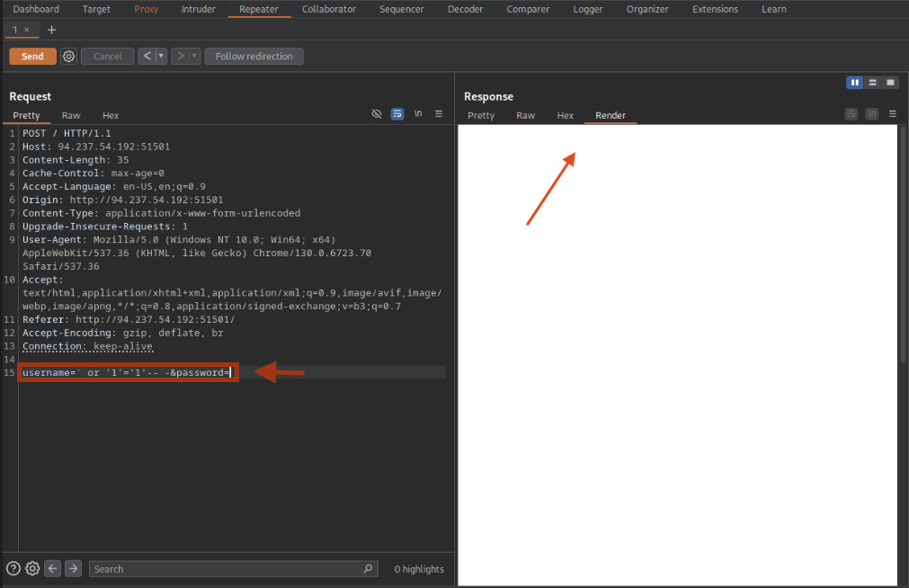Toggle hide non-printable characters eye icon in Request
909x588 pixels.
tap(376, 113)
